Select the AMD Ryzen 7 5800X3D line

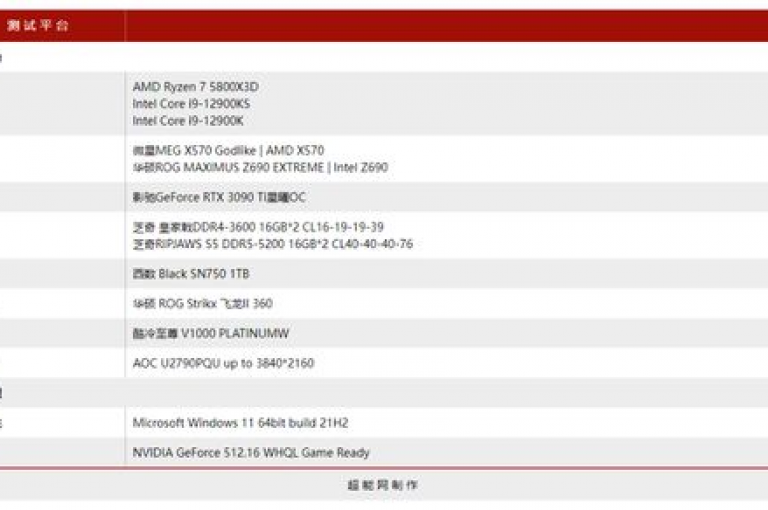[196, 87]
